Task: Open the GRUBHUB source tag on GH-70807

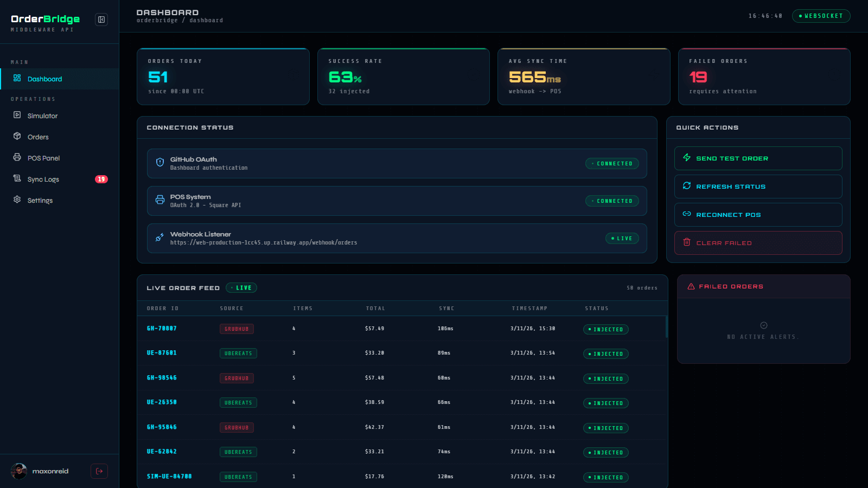Action: click(x=237, y=329)
